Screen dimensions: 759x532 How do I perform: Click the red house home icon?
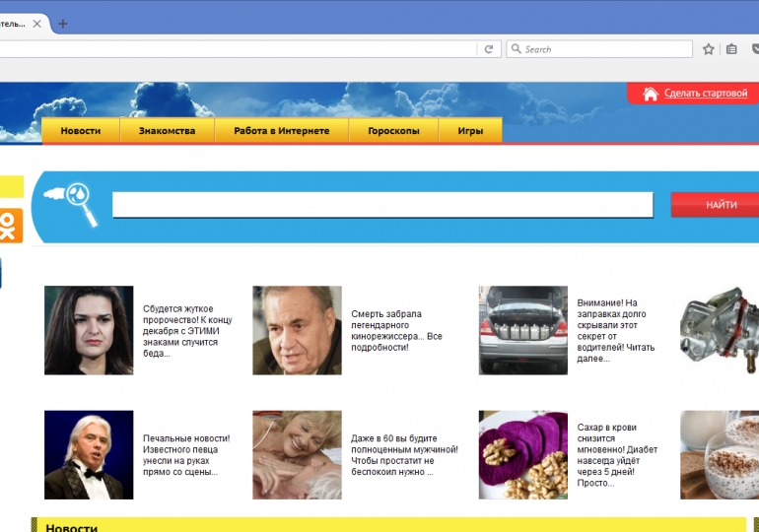651,94
